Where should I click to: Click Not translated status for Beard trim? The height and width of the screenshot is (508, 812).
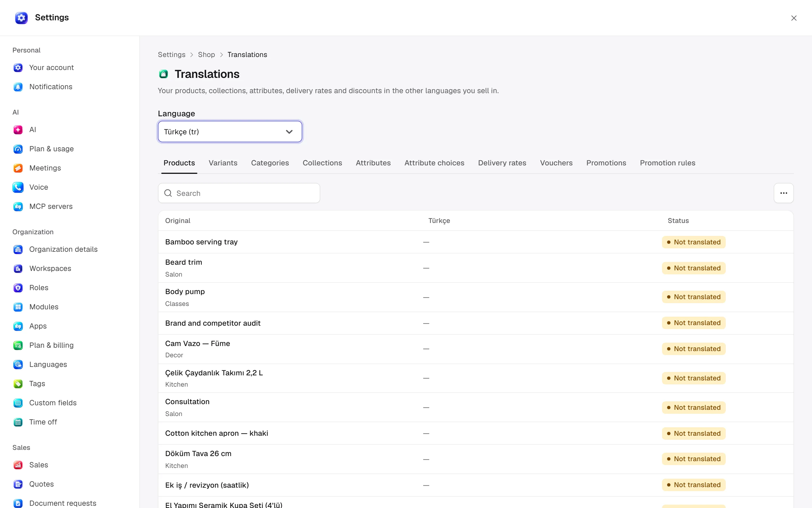pyautogui.click(x=694, y=268)
